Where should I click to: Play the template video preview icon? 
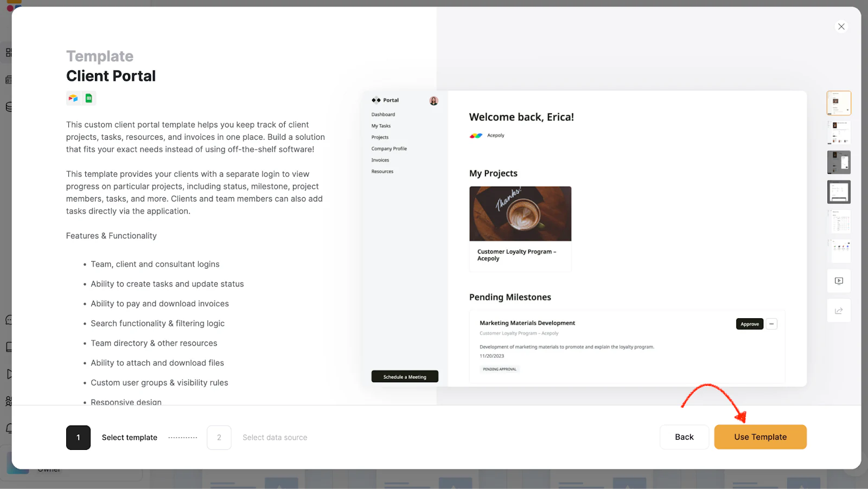pyautogui.click(x=839, y=281)
